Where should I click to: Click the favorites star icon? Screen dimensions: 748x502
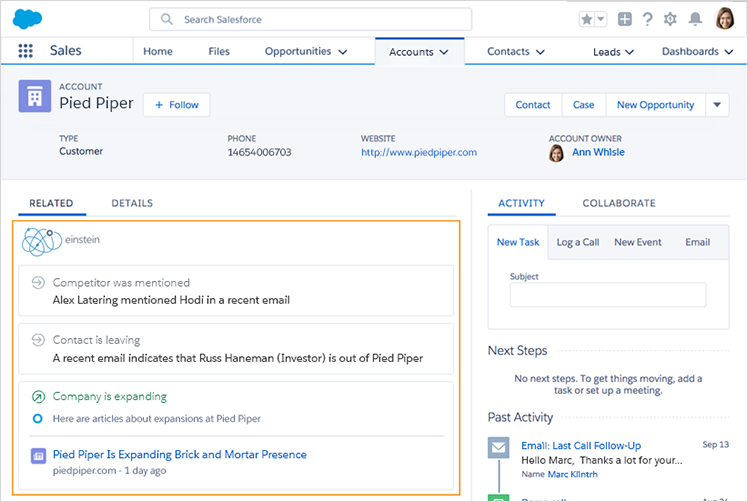click(x=587, y=19)
